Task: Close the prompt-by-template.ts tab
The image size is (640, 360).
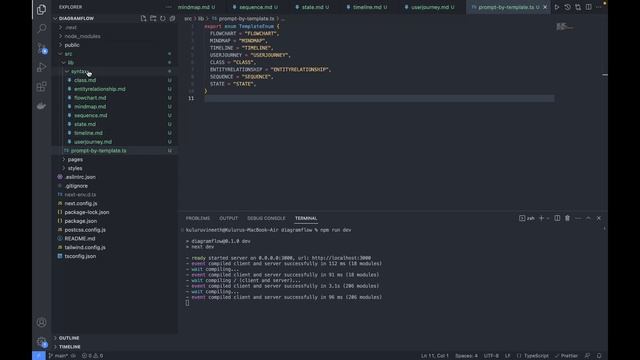Action: point(545,7)
